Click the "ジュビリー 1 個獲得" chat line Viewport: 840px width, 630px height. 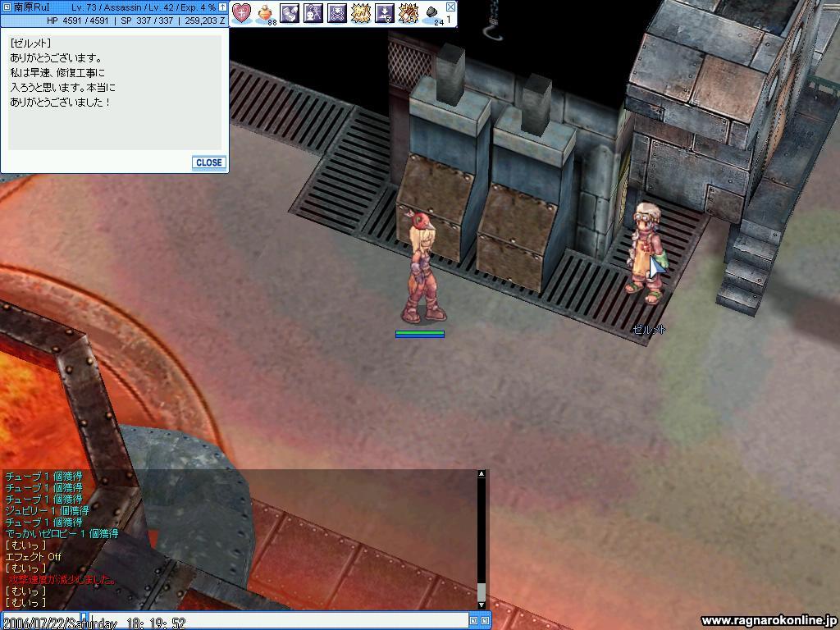[47, 510]
